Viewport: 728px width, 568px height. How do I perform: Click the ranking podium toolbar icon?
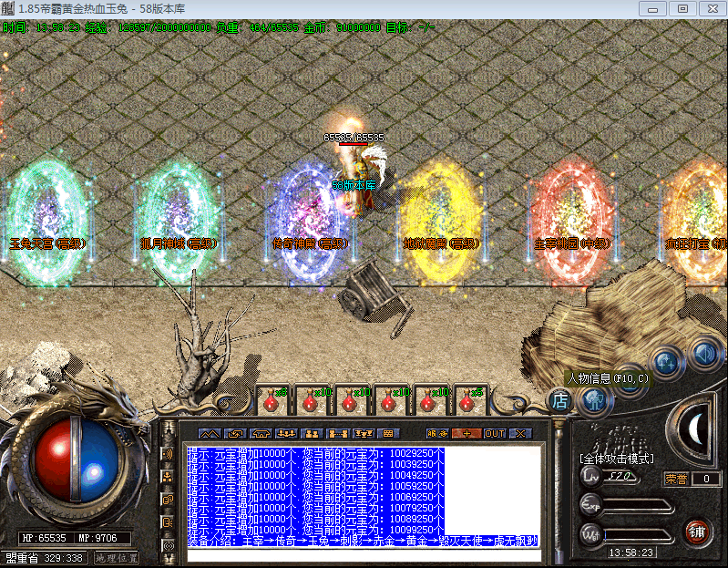[x=363, y=434]
